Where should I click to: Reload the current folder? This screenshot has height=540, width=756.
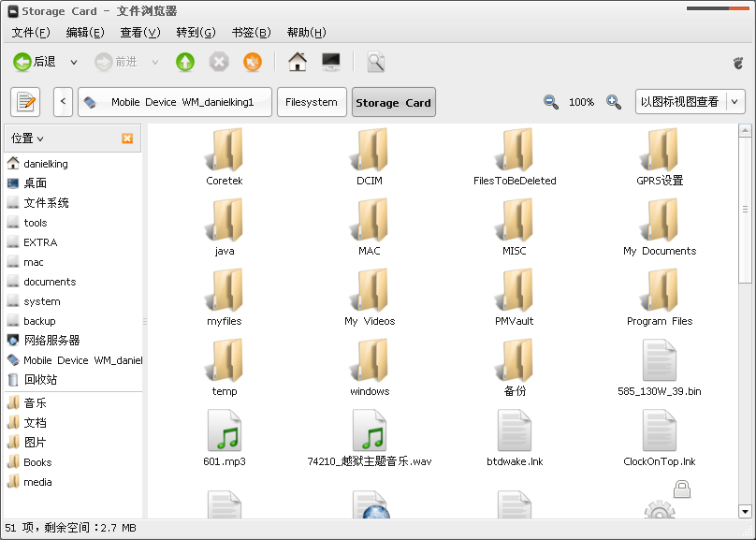tap(253, 62)
